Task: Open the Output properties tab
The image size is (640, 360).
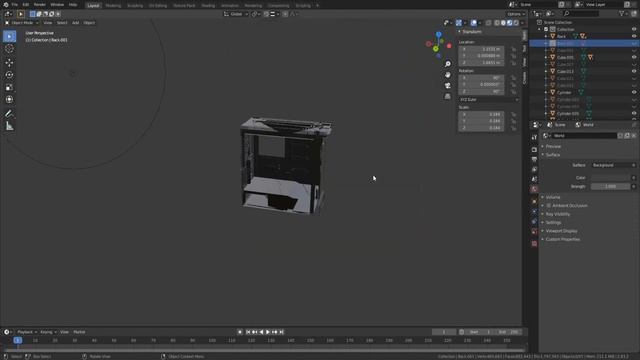Action: click(534, 160)
